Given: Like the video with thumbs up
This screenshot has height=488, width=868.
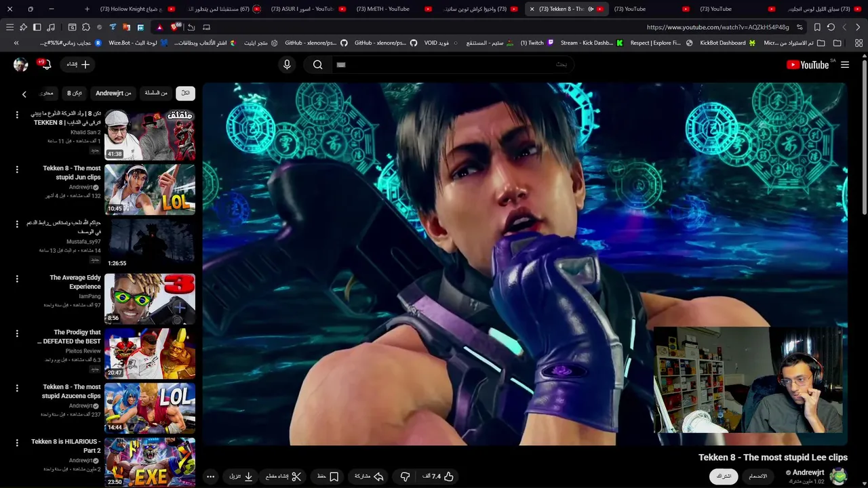Looking at the screenshot, I should tap(439, 476).
